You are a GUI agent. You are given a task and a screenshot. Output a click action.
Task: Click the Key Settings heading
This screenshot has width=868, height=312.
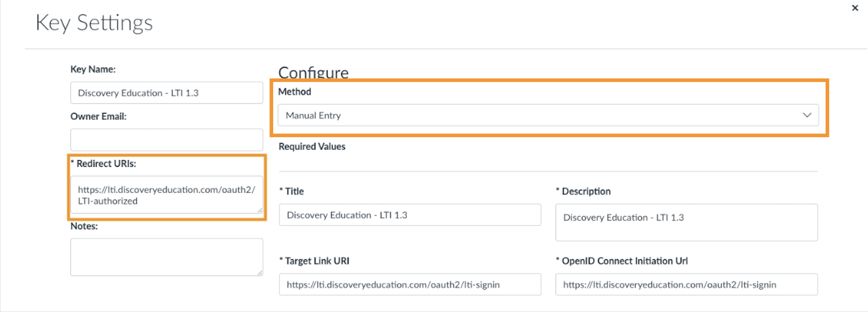click(x=94, y=22)
